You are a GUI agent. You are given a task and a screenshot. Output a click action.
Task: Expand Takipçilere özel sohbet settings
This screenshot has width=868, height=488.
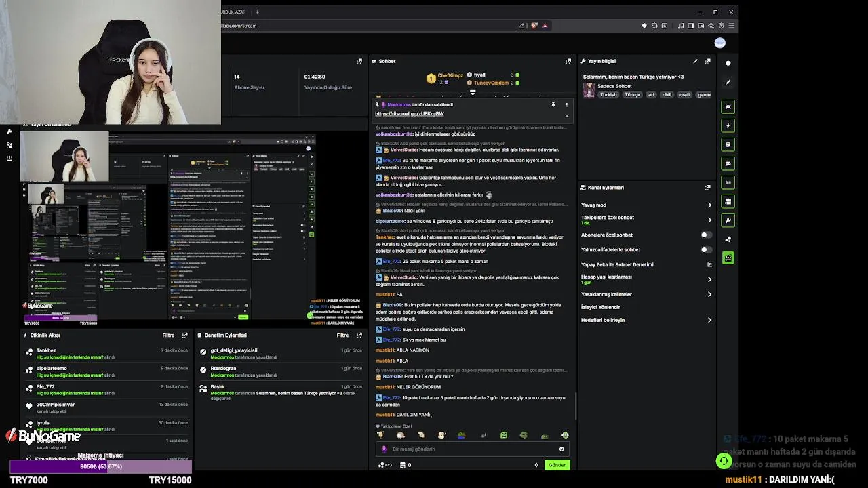pyautogui.click(x=709, y=220)
